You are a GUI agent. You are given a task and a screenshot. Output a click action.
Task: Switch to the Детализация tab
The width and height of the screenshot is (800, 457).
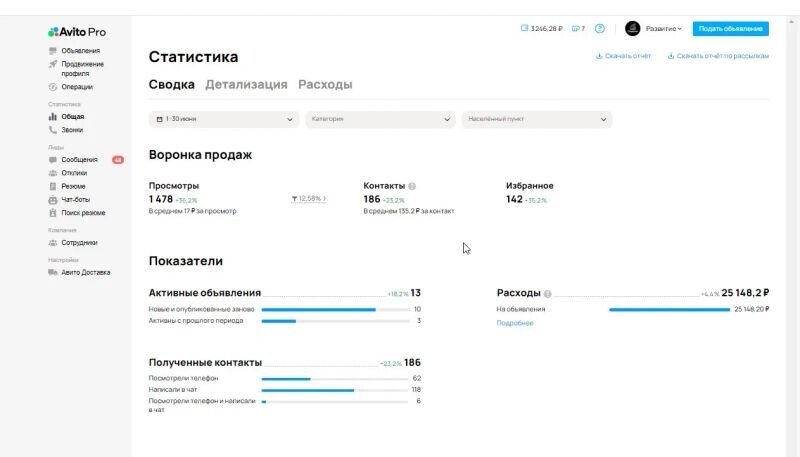pyautogui.click(x=246, y=85)
